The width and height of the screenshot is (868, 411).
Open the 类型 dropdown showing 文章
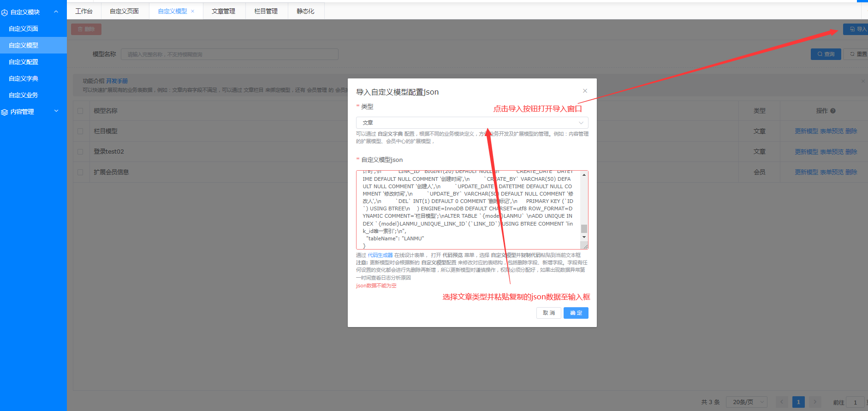pos(471,123)
